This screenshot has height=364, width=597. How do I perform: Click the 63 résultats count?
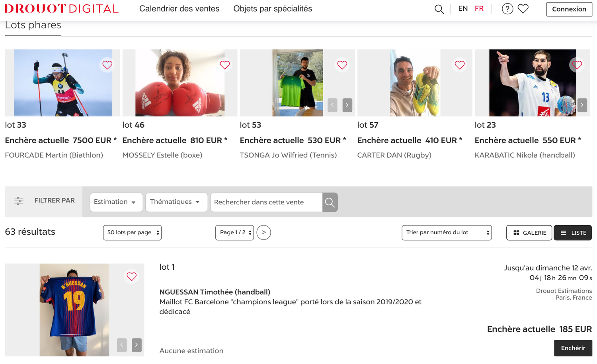tap(30, 232)
